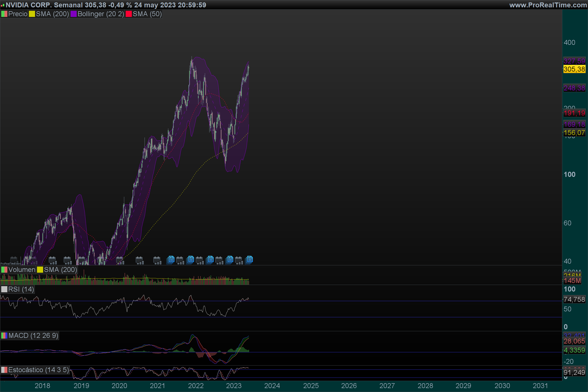Viewport: 588px width, 392px height.
Task: Open blue document icon just before 2023
Action: [x=230, y=259]
